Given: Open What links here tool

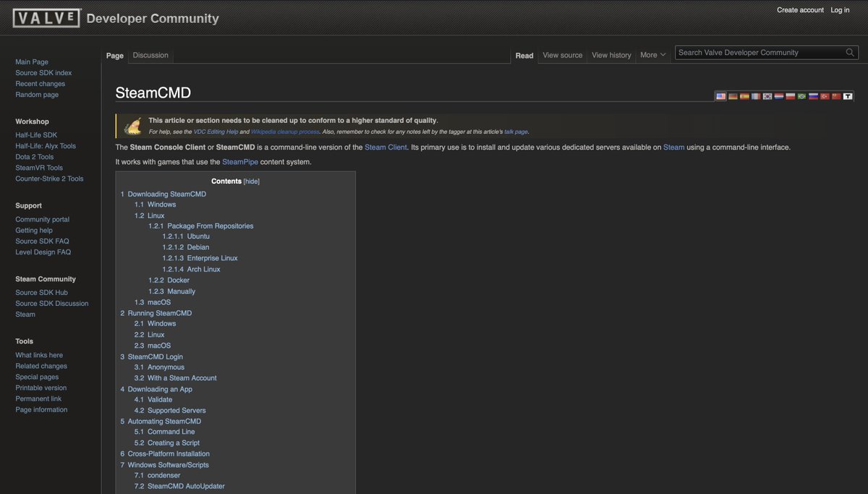Looking at the screenshot, I should coord(39,355).
